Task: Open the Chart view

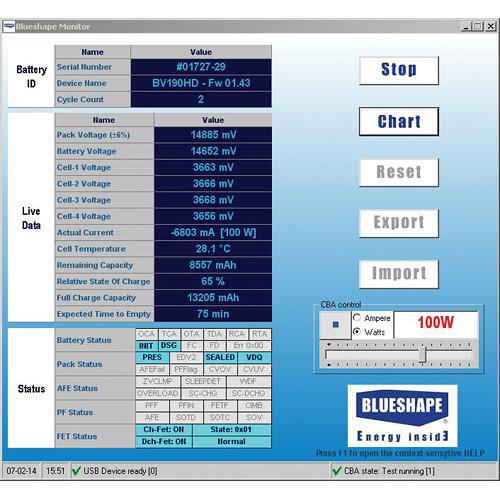Action: pyautogui.click(x=399, y=121)
